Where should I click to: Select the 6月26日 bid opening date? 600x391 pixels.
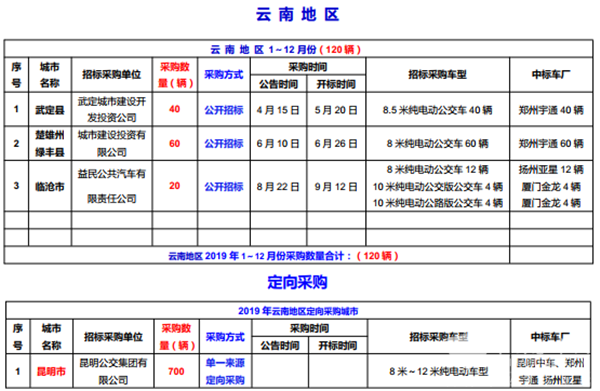(x=336, y=143)
